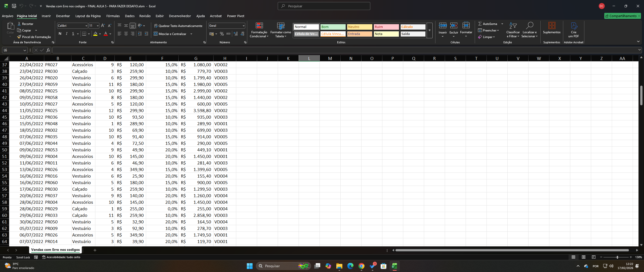Screen dimensions: 644x272
Task: Click the Sort and Filter icon
Action: click(513, 26)
